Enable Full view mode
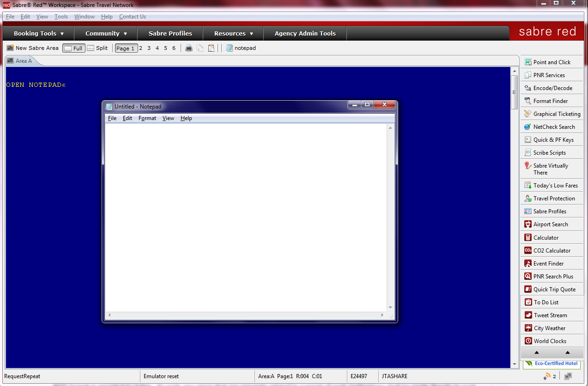The width and height of the screenshot is (588, 386). pyautogui.click(x=73, y=48)
